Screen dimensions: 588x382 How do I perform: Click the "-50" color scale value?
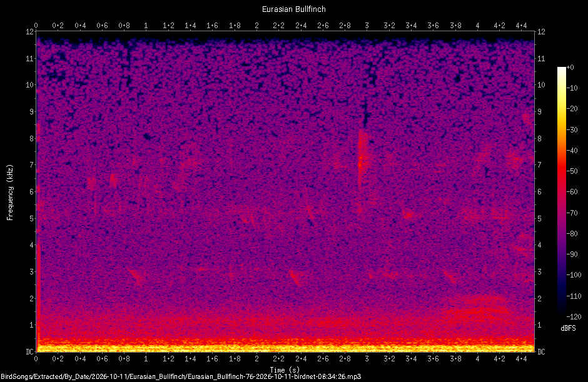point(572,171)
